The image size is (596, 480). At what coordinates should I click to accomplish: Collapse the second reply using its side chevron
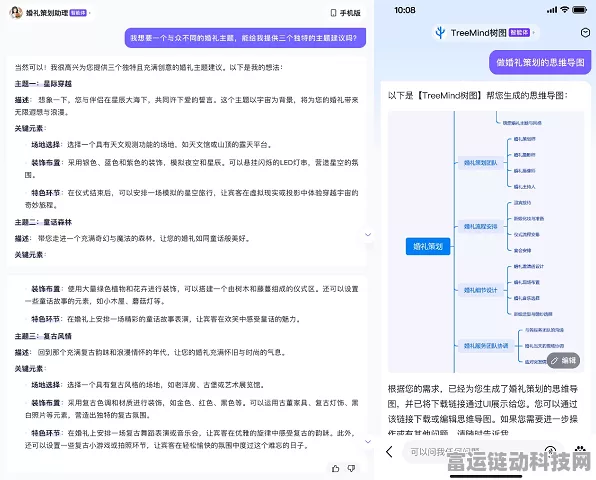pyautogui.click(x=368, y=441)
